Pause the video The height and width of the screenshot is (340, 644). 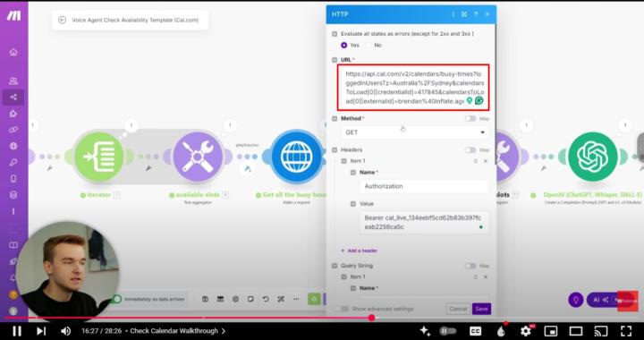tap(17, 331)
